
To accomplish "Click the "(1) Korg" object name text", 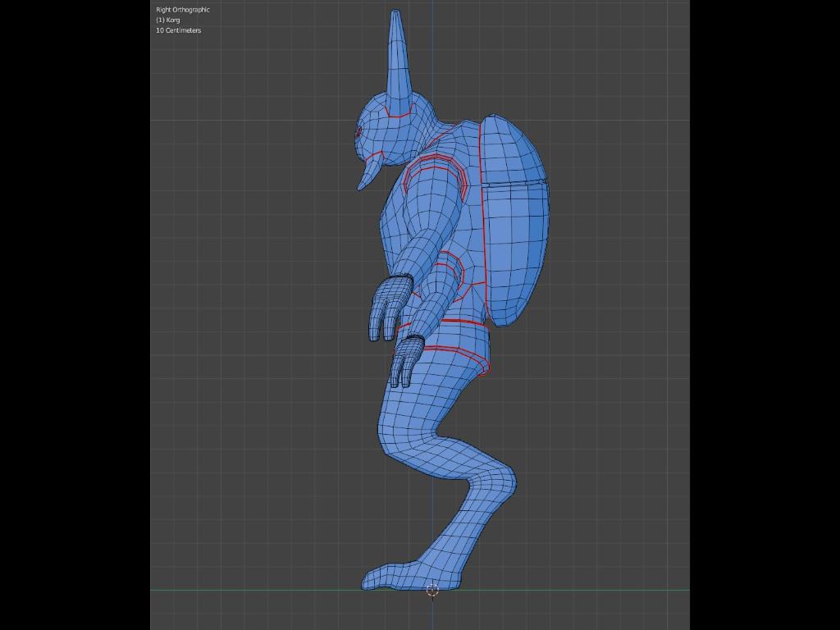I will tap(167, 20).
